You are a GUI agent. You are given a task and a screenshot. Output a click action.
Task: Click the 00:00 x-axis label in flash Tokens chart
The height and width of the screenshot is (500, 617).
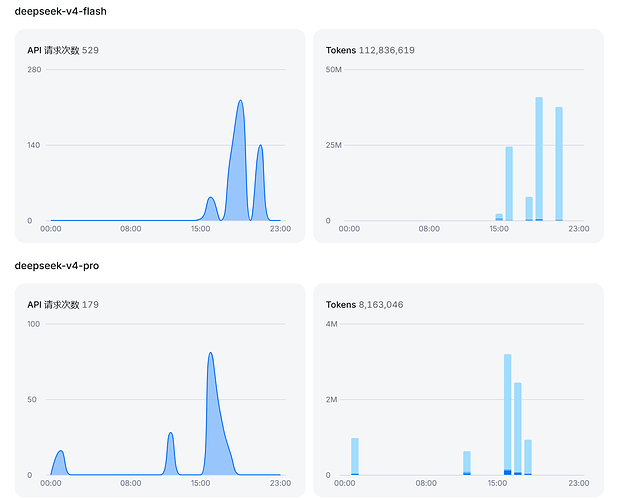click(349, 229)
